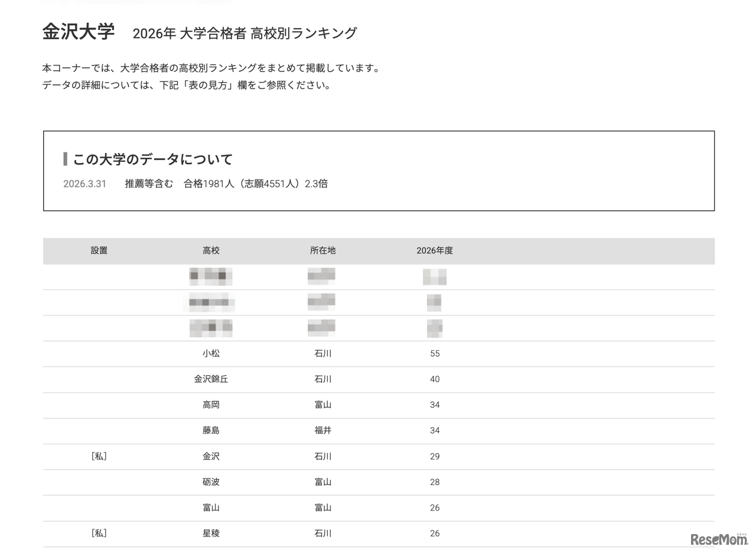Select the 小松 school name cell
Screen dimensions: 756x553
(211, 354)
